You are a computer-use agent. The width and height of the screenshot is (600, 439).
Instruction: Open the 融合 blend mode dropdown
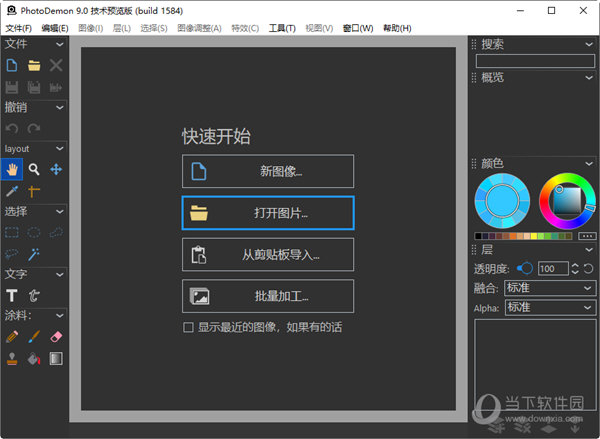[550, 288]
